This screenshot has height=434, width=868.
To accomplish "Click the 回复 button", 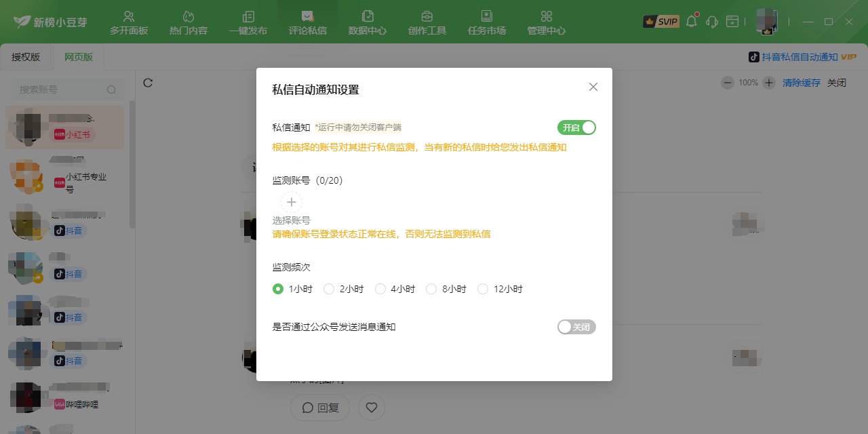I will click(320, 408).
